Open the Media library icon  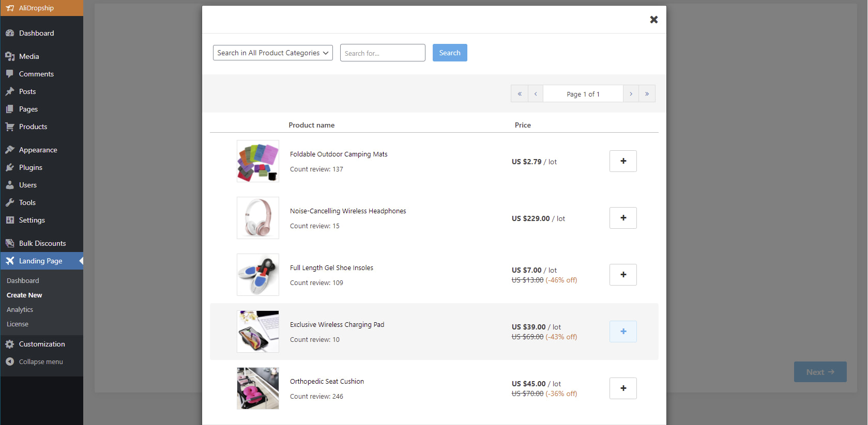point(11,56)
